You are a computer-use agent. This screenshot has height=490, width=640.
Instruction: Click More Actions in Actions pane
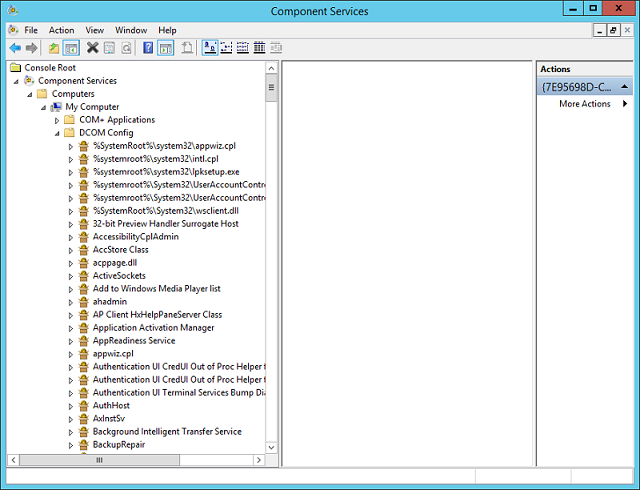(x=584, y=104)
